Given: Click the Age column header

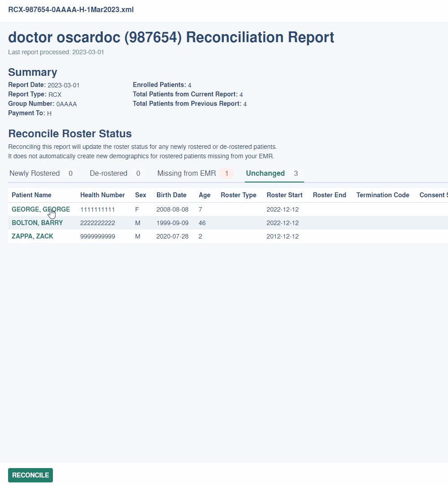Looking at the screenshot, I should click(x=204, y=195).
